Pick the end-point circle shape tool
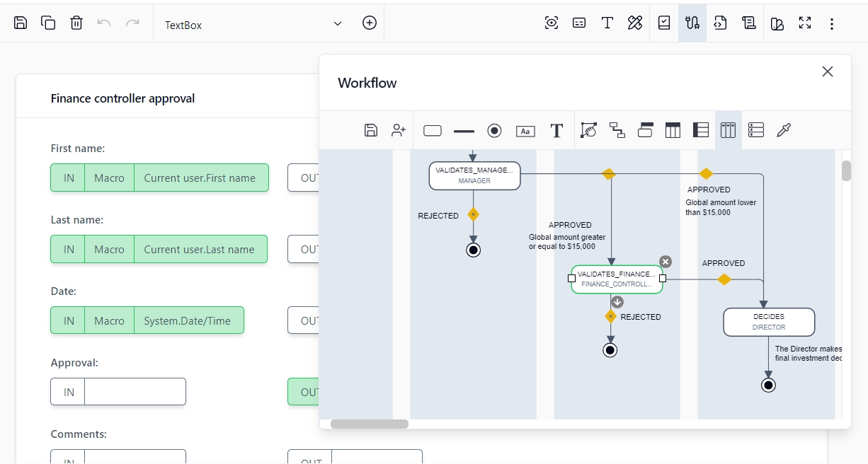Screen dimensions: 868x464 tap(494, 131)
